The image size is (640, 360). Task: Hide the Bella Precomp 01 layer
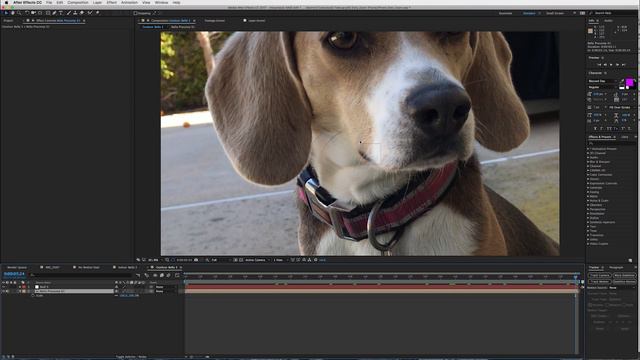tap(4, 291)
